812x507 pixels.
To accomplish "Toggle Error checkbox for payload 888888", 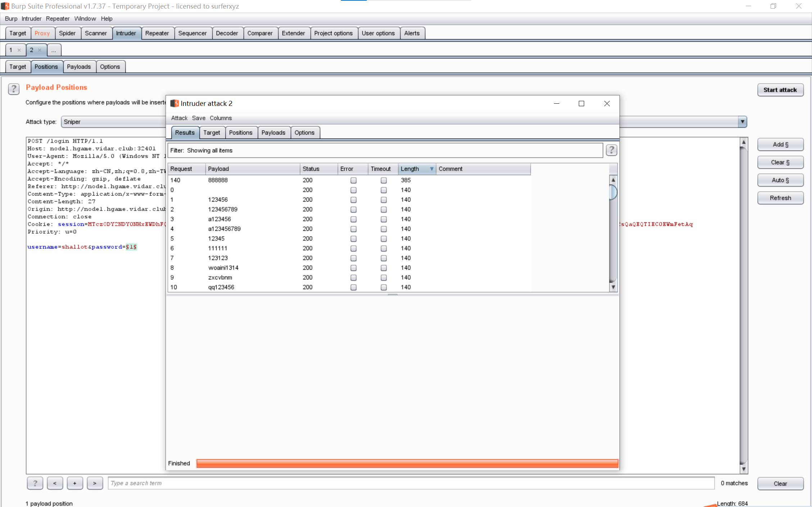I will click(x=353, y=180).
